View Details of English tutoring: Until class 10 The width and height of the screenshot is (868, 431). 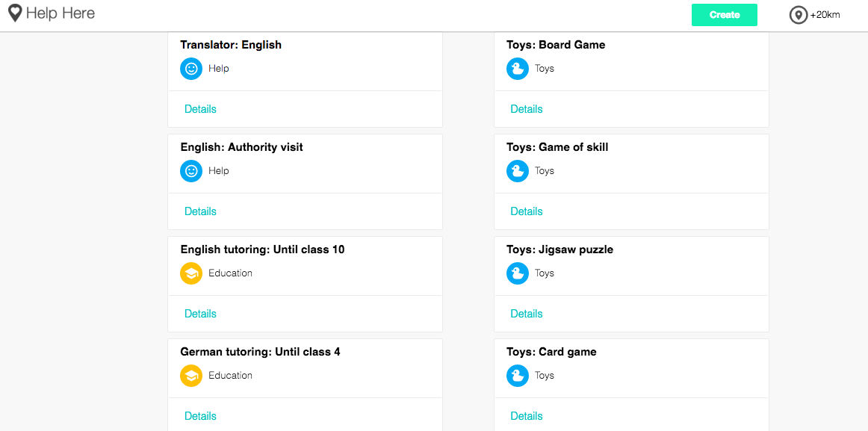(x=200, y=314)
